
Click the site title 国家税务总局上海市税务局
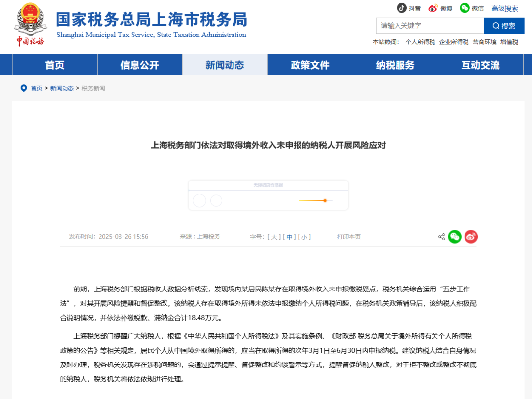tap(151, 19)
